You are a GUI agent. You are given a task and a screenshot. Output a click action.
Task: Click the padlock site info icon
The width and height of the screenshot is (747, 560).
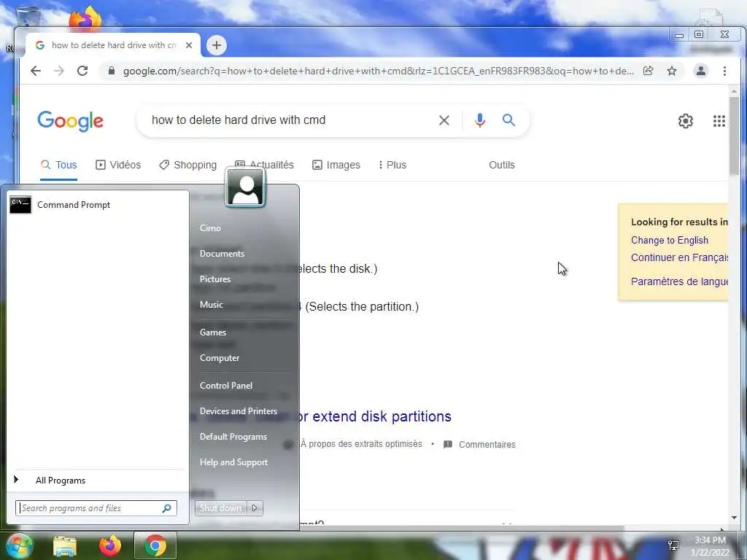coord(112,71)
